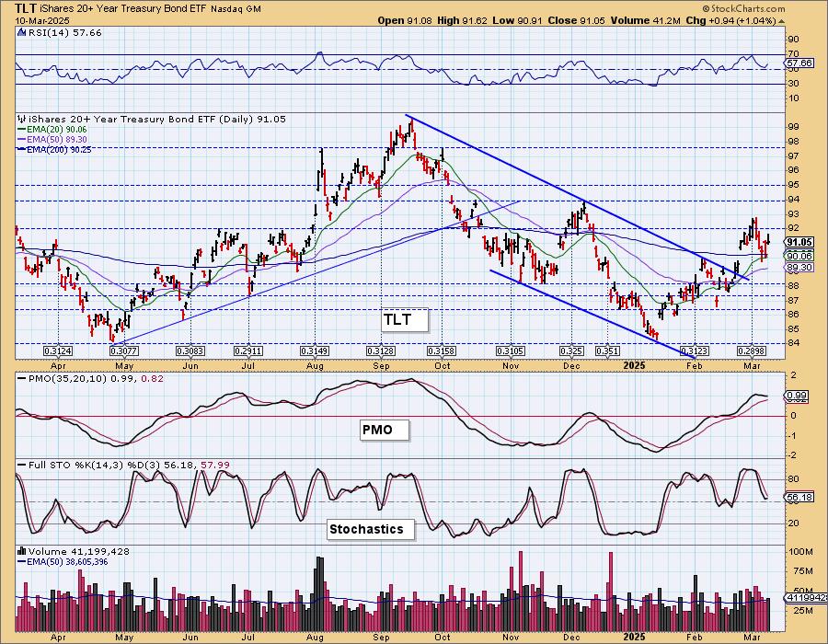Viewport: 828px width, 644px height.
Task: Click the 100M label on volume axis
Action: (x=800, y=552)
